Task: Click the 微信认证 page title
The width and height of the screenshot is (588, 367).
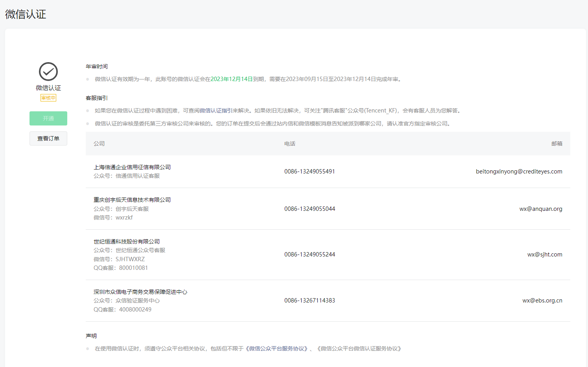Action: (x=26, y=14)
